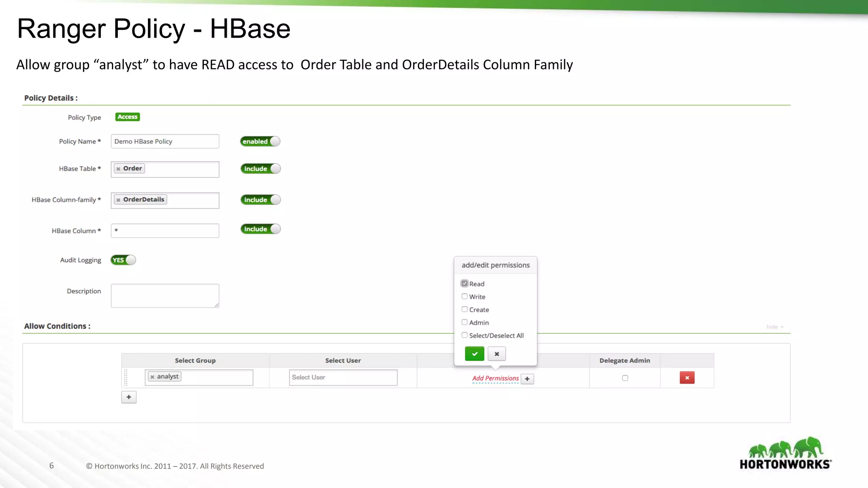This screenshot has width=868, height=488.
Task: Check Select/Deselect All permissions
Action: click(465, 335)
